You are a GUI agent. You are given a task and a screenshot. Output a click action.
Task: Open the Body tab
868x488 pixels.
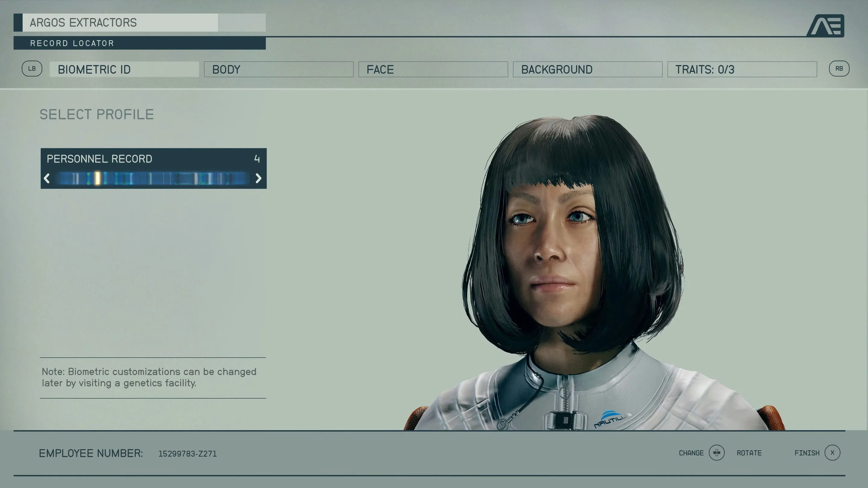point(278,69)
